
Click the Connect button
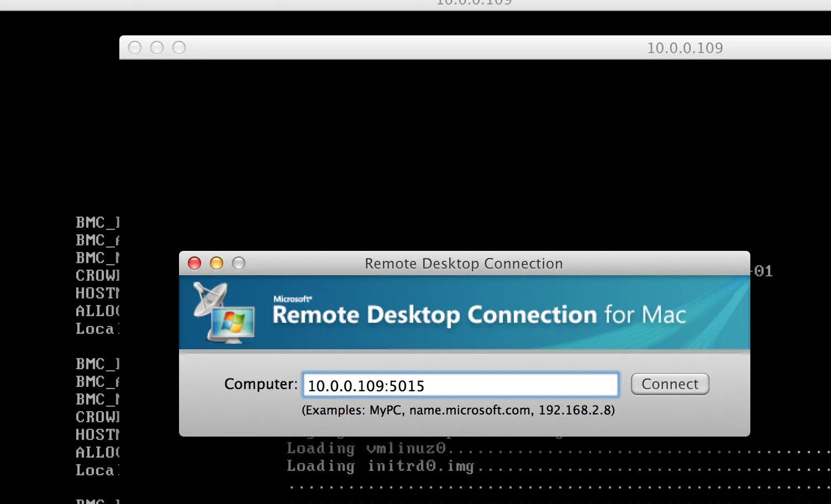click(x=670, y=384)
